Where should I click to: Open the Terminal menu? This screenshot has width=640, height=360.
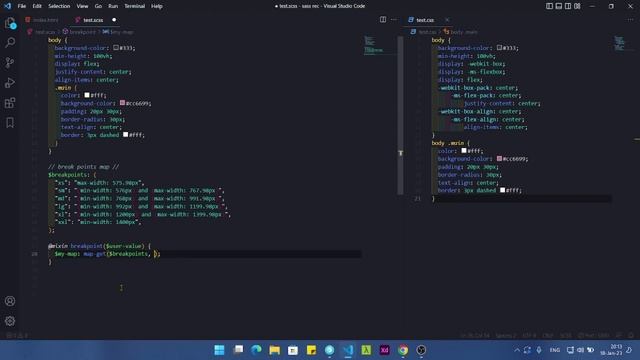(135, 6)
